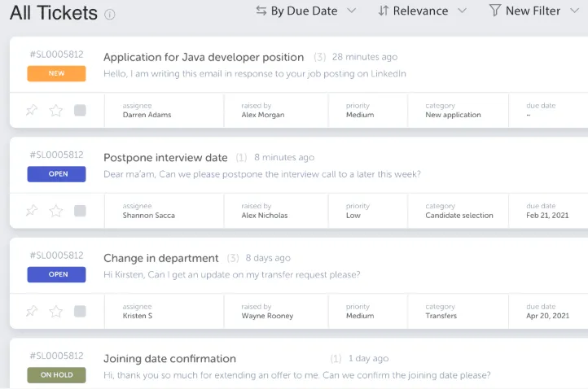The height and width of the screenshot is (389, 588).
Task: Open the Postpone interview date ticket title
Action: click(165, 158)
